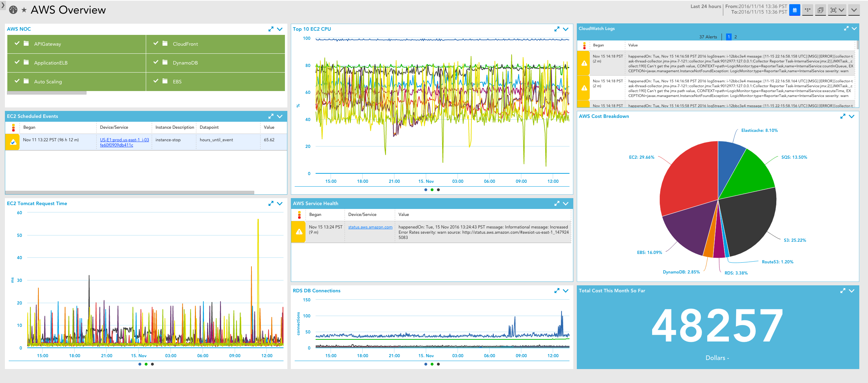Toggle black legend dot under RDS chart

(x=438, y=364)
